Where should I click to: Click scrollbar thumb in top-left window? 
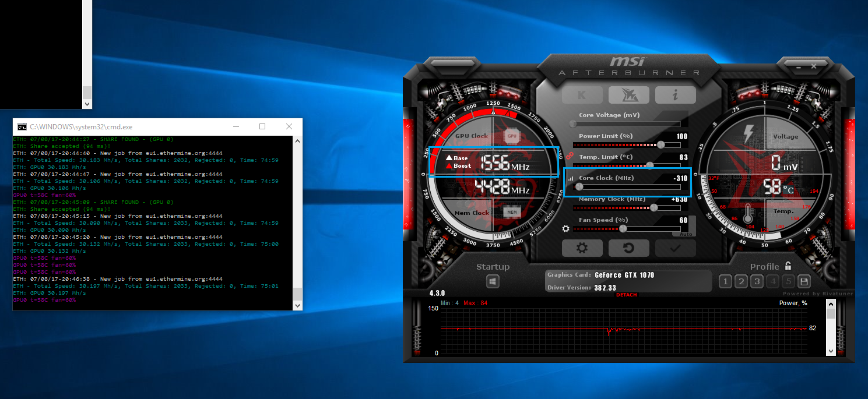pyautogui.click(x=87, y=92)
